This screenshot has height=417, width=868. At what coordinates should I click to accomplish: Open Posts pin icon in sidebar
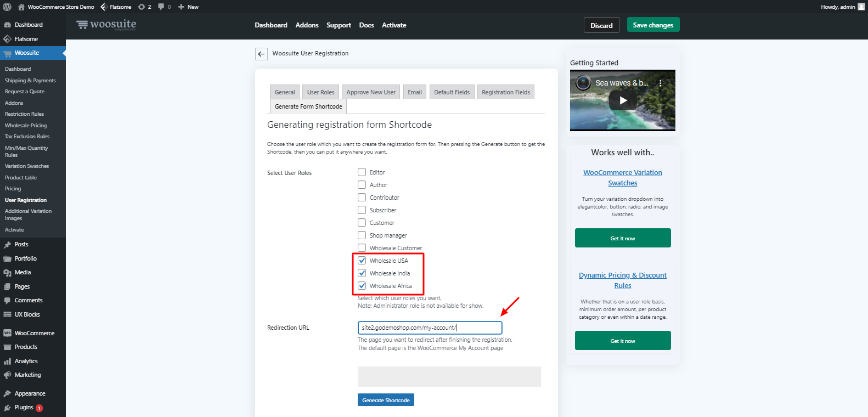7,244
